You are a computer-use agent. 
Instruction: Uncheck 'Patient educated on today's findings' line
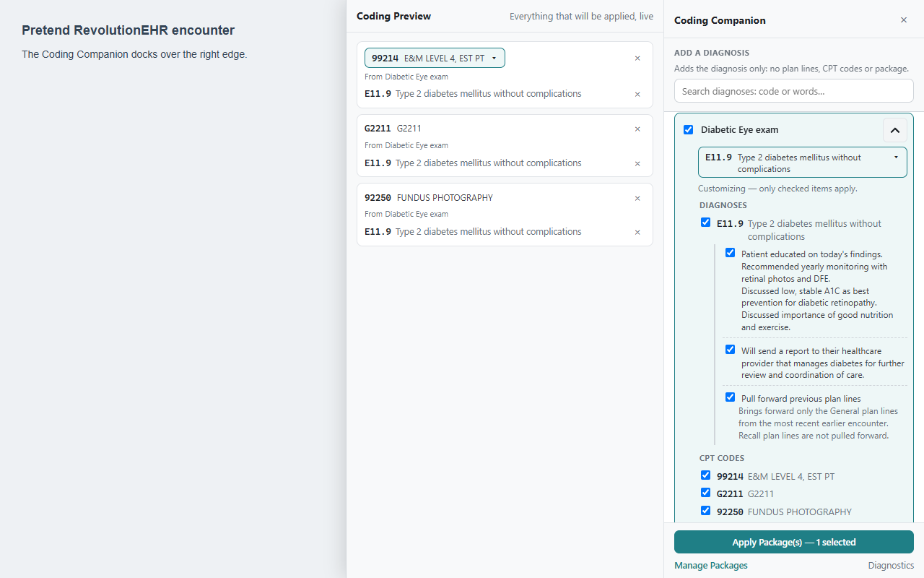(x=731, y=253)
